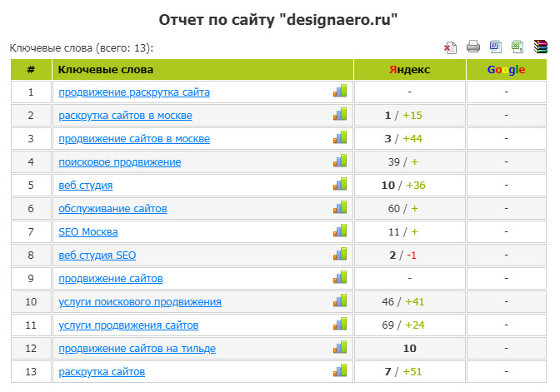Click the delete report icon with red X

tap(450, 47)
